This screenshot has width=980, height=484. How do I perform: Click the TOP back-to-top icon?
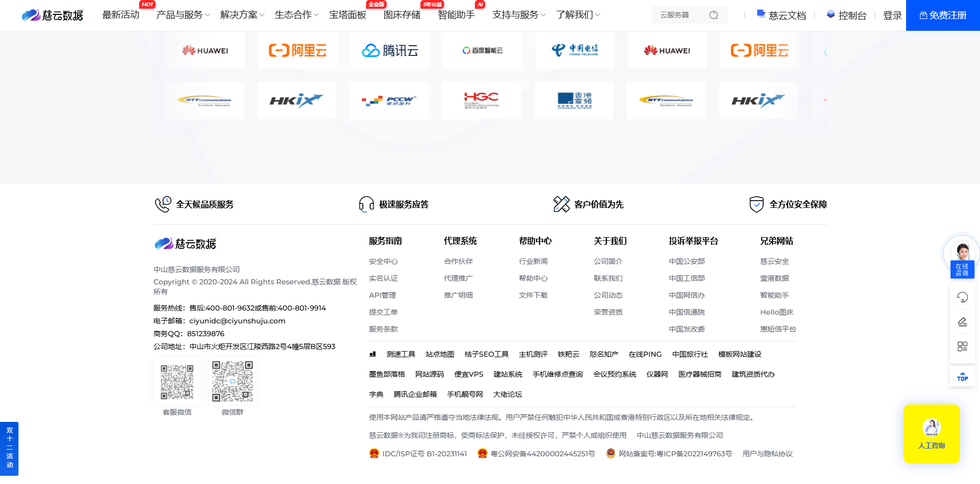[962, 377]
